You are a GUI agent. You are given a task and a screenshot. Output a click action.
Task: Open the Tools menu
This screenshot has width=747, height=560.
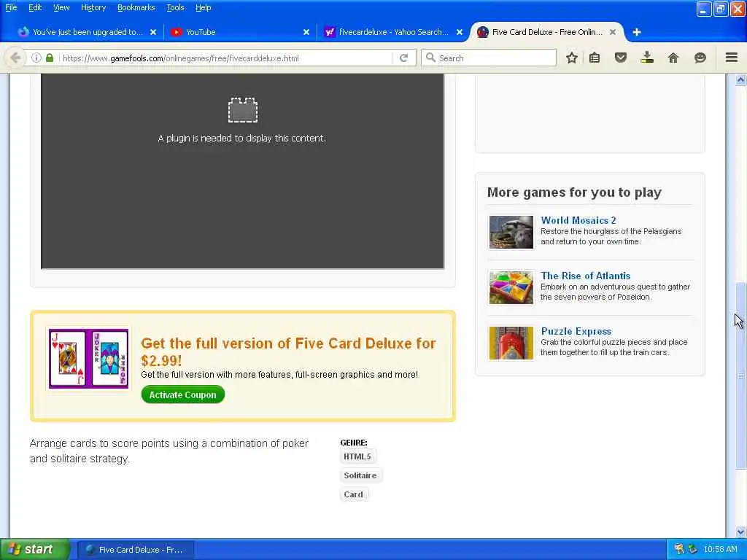pyautogui.click(x=175, y=7)
